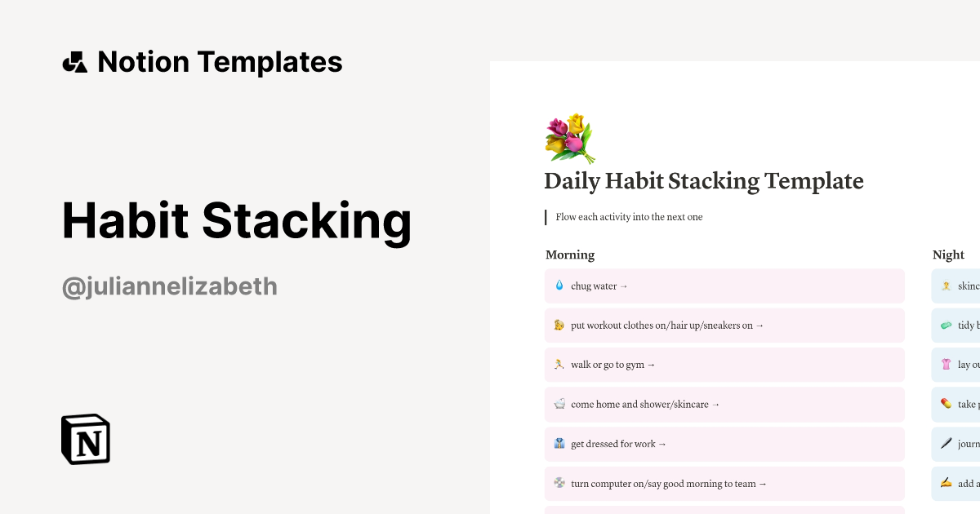
Task: Select "turn computer on" habit card
Action: pyautogui.click(x=724, y=484)
